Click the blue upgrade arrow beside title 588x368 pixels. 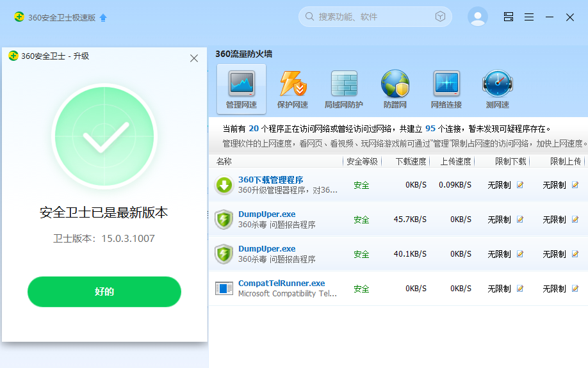[x=103, y=18]
